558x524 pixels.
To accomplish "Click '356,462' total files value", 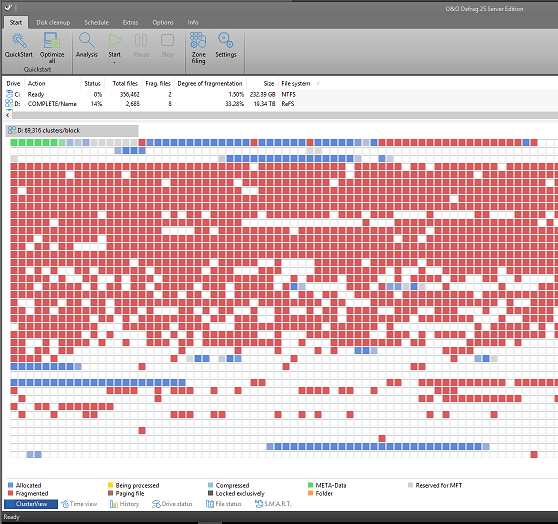I will pyautogui.click(x=130, y=94).
